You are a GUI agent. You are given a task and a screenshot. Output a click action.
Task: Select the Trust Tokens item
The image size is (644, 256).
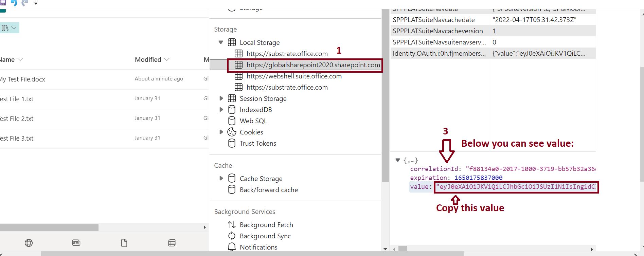258,143
